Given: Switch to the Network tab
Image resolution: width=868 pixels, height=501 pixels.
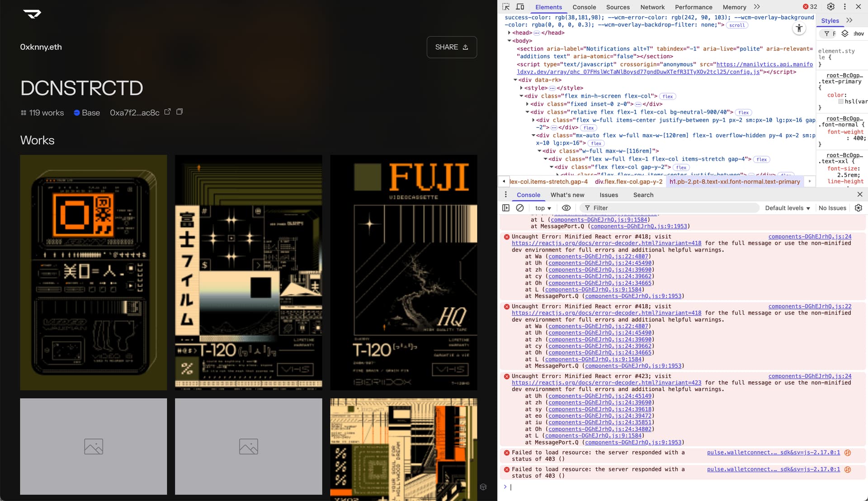Looking at the screenshot, I should 652,7.
